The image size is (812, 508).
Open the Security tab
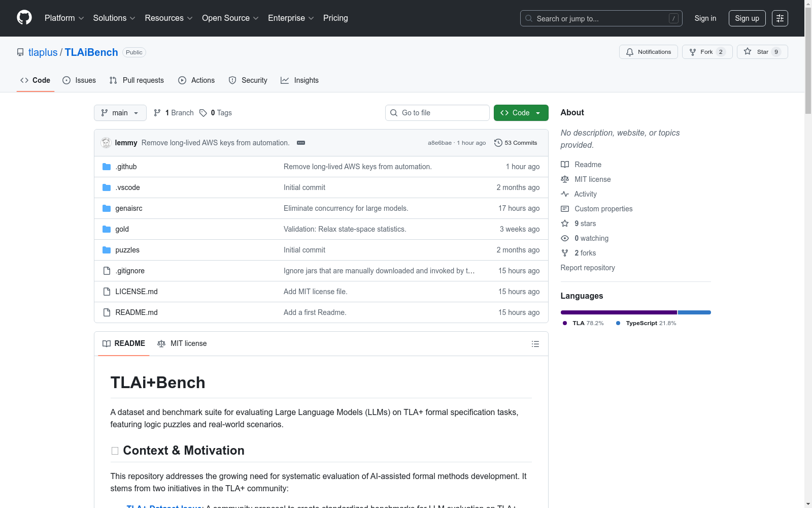click(248, 80)
